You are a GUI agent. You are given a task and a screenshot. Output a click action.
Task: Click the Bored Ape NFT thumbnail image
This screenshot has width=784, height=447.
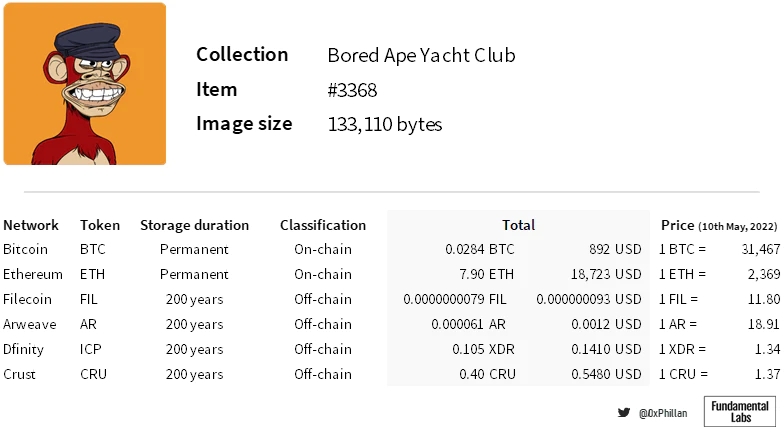click(84, 84)
